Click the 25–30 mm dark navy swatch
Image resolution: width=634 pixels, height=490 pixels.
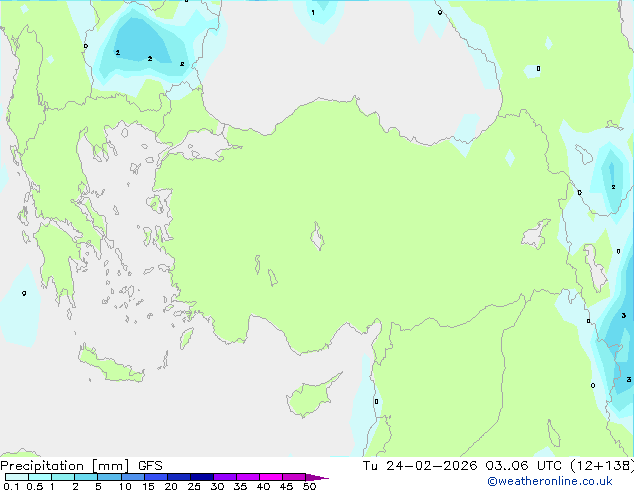pyautogui.click(x=202, y=477)
